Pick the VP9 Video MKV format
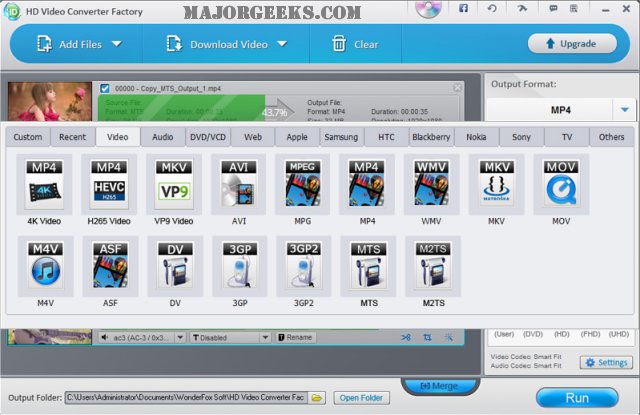 174,184
